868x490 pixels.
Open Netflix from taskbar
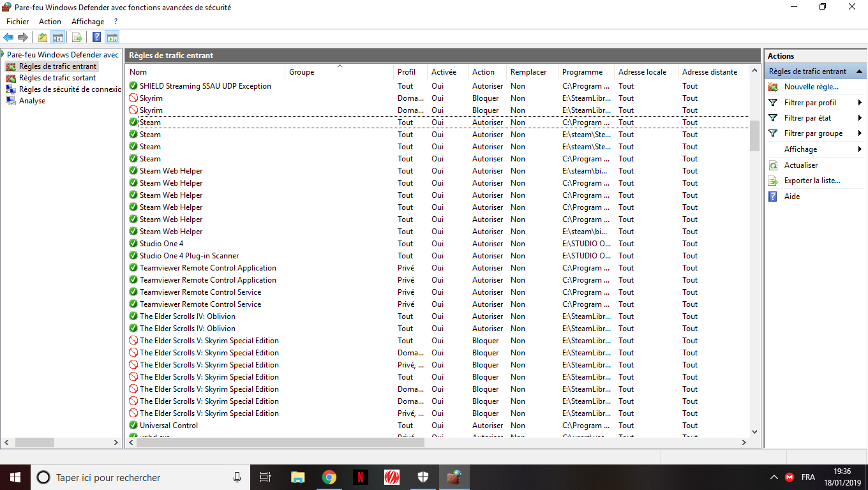click(x=361, y=477)
